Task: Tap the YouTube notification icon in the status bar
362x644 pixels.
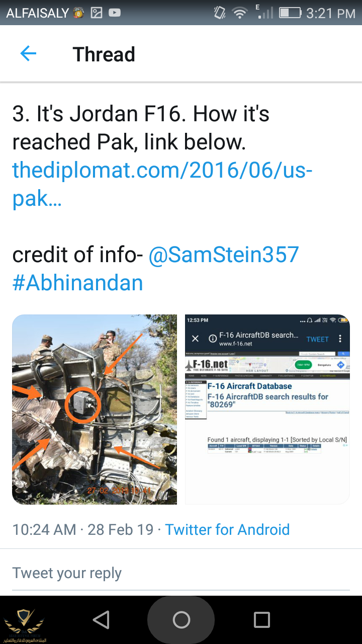Action: (x=115, y=13)
